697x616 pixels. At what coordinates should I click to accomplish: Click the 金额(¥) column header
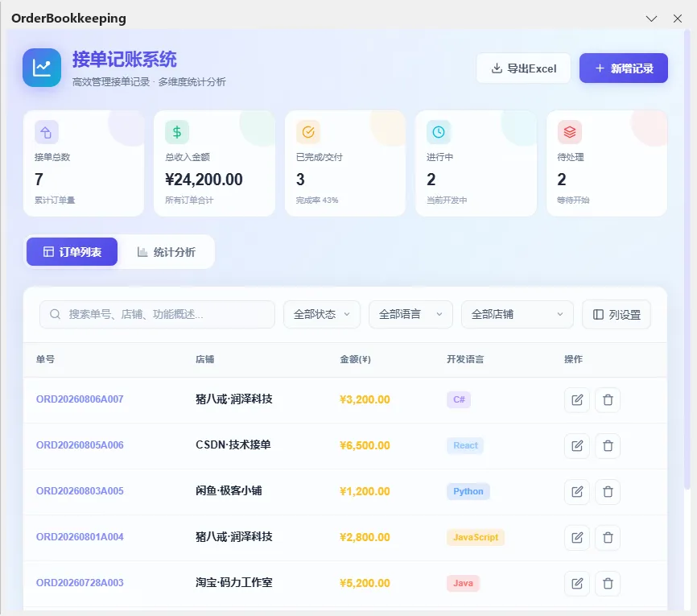(x=355, y=359)
